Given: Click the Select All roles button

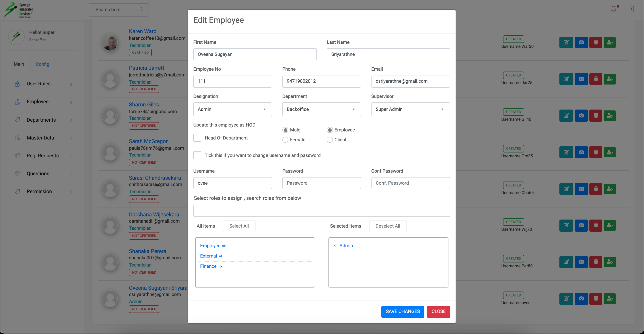Looking at the screenshot, I should 239,226.
